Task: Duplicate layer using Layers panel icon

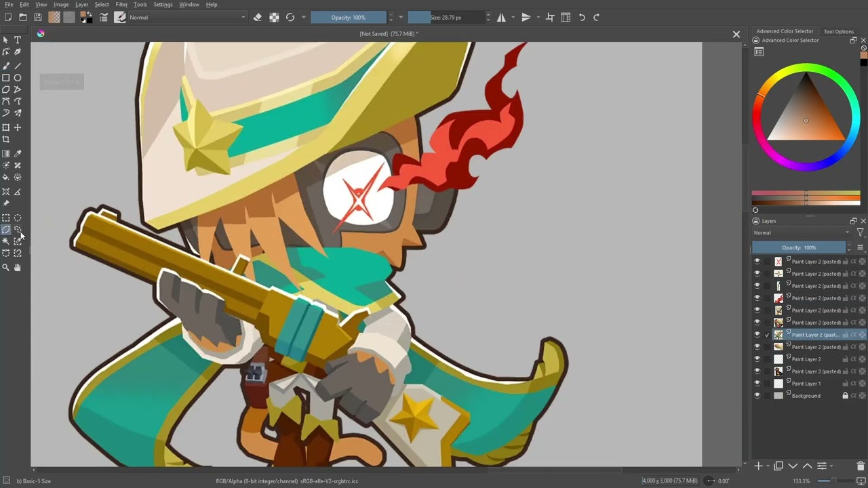Action: [x=778, y=466]
